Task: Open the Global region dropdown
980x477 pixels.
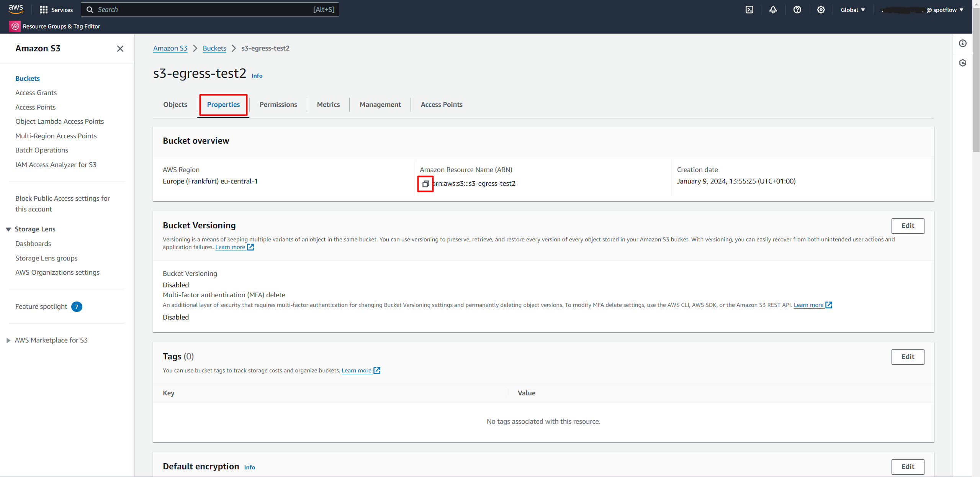Action: tap(852, 10)
